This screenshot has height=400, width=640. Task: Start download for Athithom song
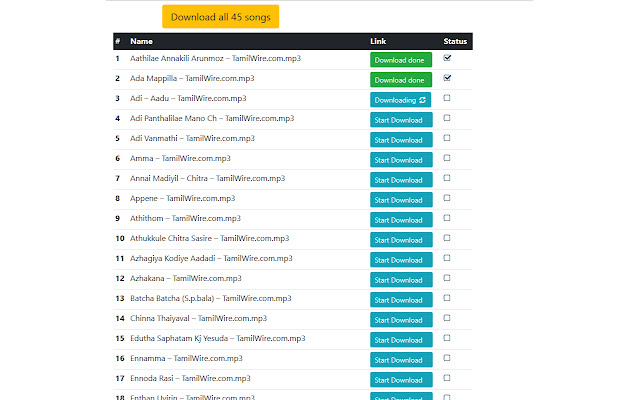coord(401,220)
